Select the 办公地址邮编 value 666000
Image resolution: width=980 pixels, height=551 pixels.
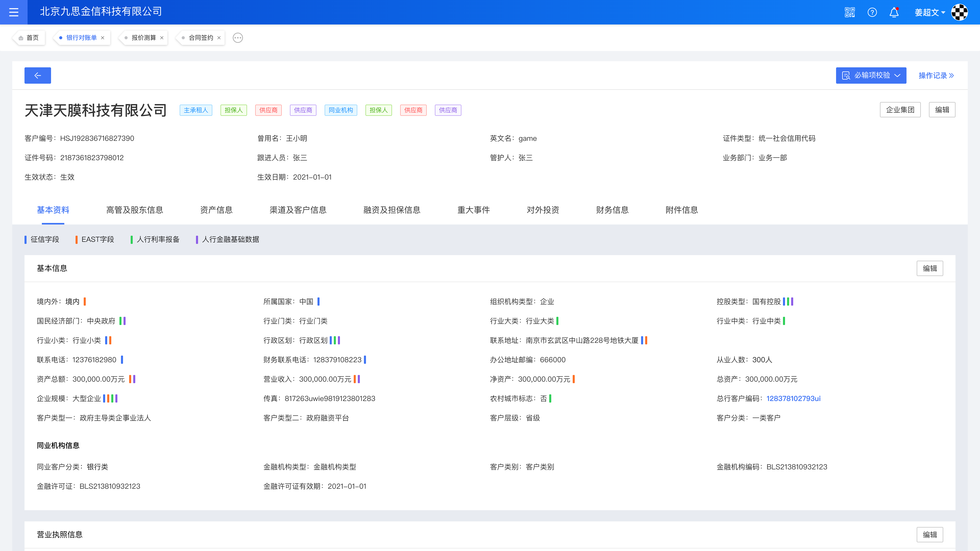553,360
